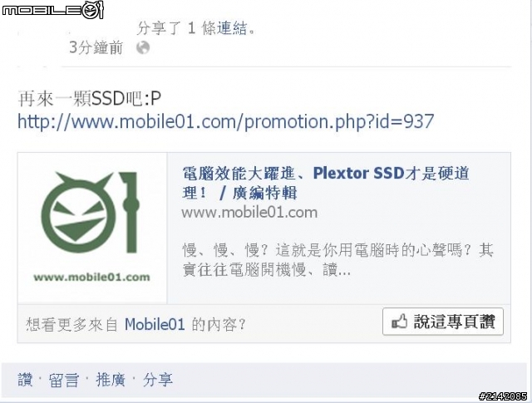Screen dimensions: 532x403
Task: Click 想看更多來自 prompt text
Action: [71, 324]
